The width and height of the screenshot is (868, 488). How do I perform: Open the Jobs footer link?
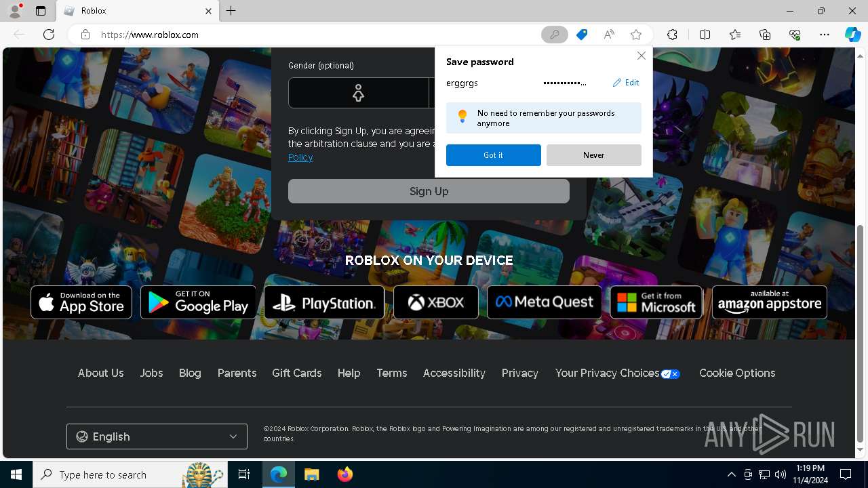pos(151,373)
